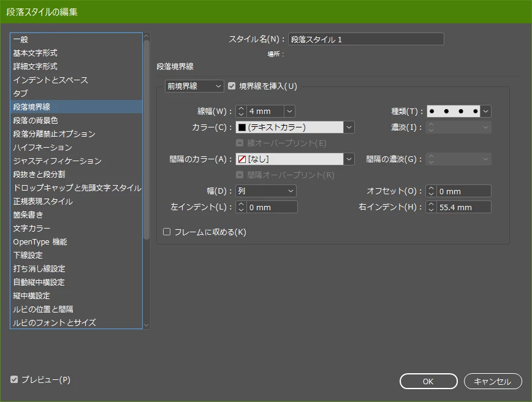Select ルビの位置と間隔 category
Image resolution: width=532 pixels, height=402 pixels.
tap(77, 309)
